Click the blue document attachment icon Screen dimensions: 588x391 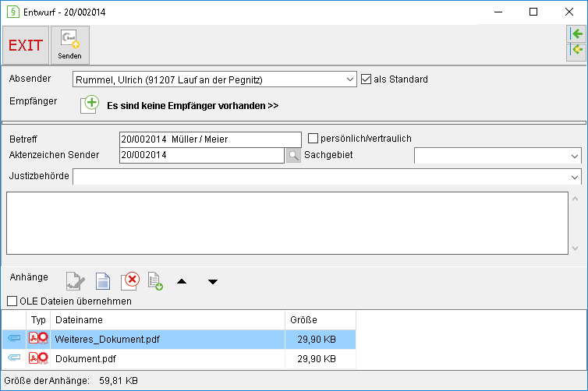pos(103,281)
